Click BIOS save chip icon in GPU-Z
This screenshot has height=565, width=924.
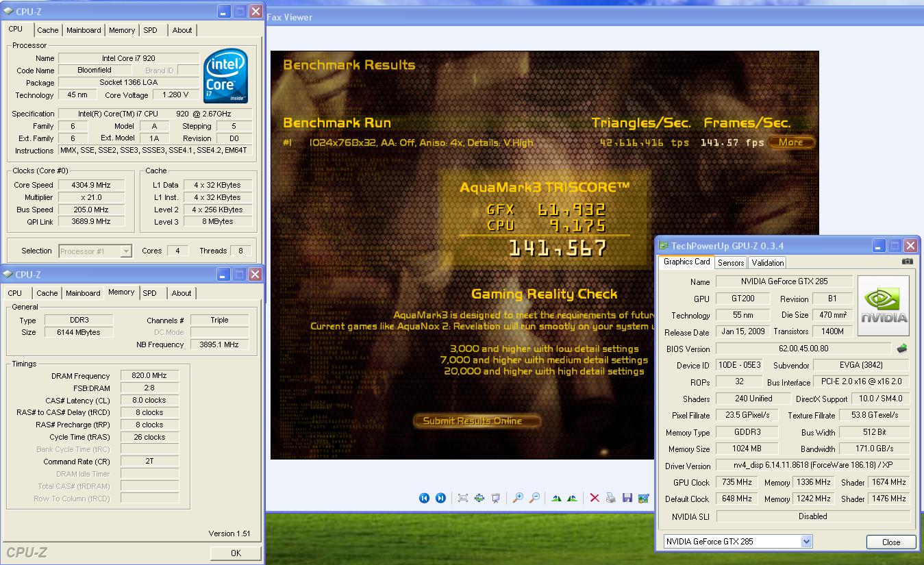pyautogui.click(x=902, y=349)
